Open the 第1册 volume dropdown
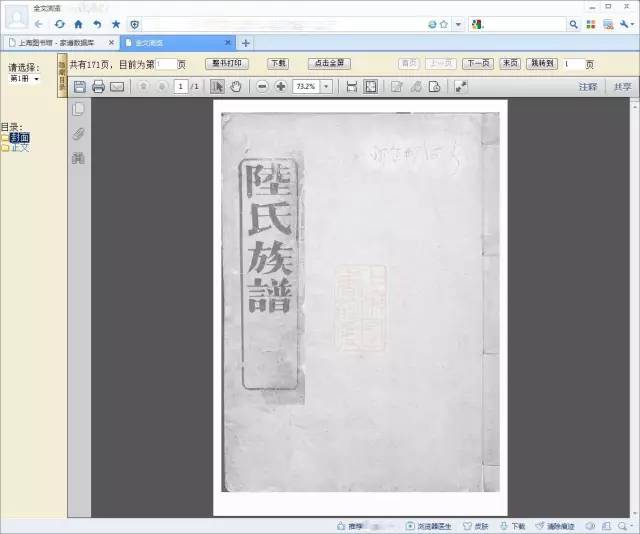640x534 pixels. tap(24, 78)
